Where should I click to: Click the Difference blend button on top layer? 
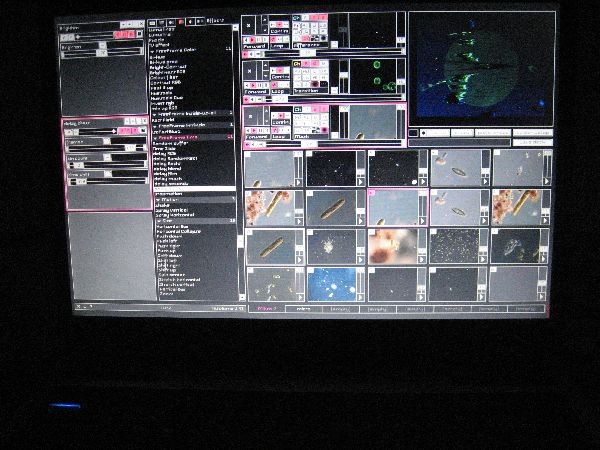[x=308, y=44]
